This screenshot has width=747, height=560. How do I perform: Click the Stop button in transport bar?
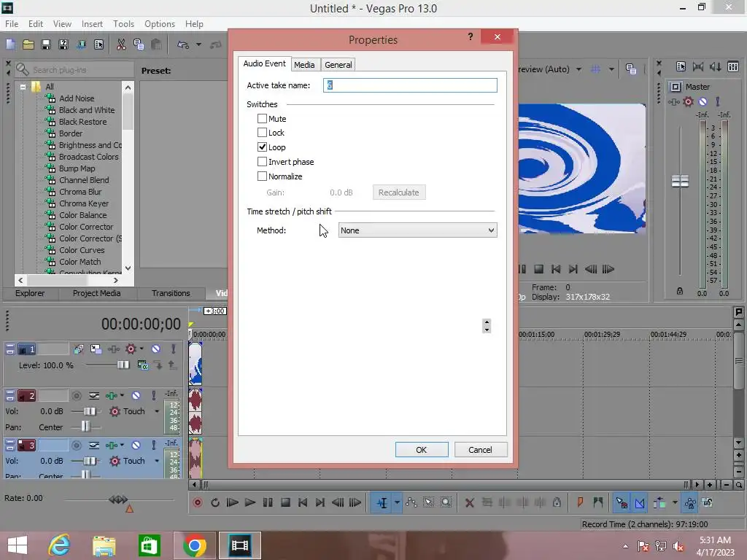285,502
